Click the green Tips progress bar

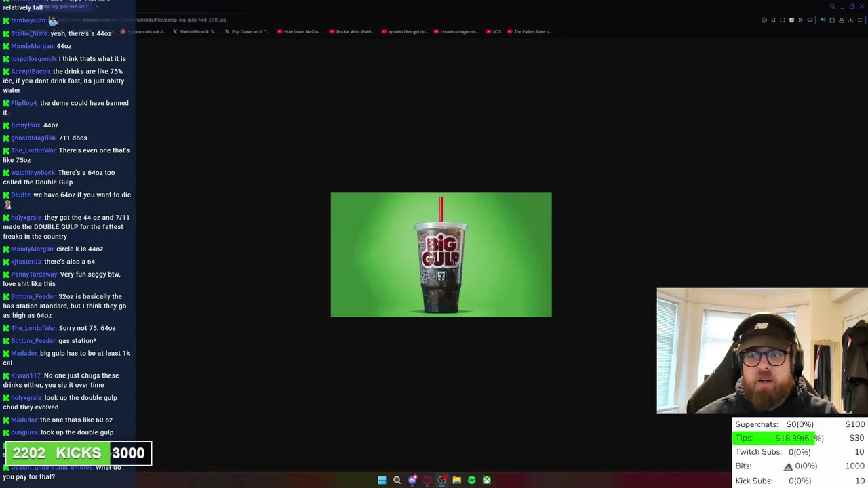tap(775, 438)
